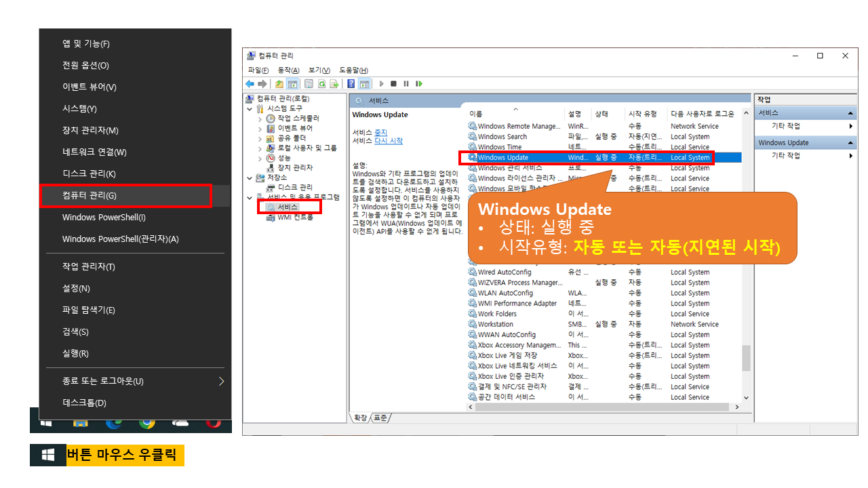Click the Stop Service square icon
The height and width of the screenshot is (488, 868).
[393, 84]
